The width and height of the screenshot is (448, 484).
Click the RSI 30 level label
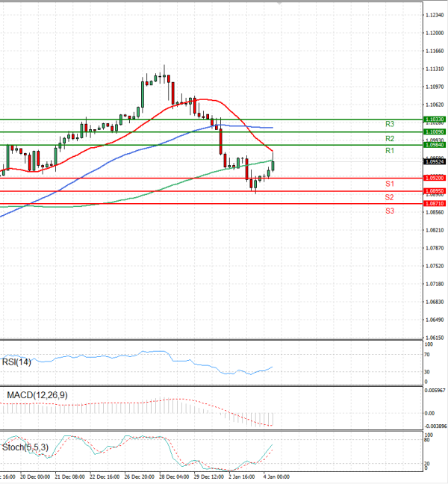click(427, 372)
